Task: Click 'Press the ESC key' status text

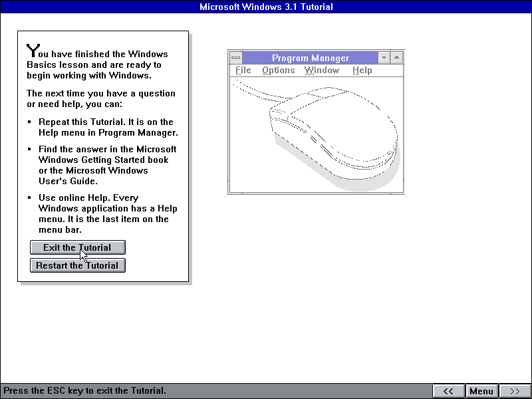Action: pos(85,391)
